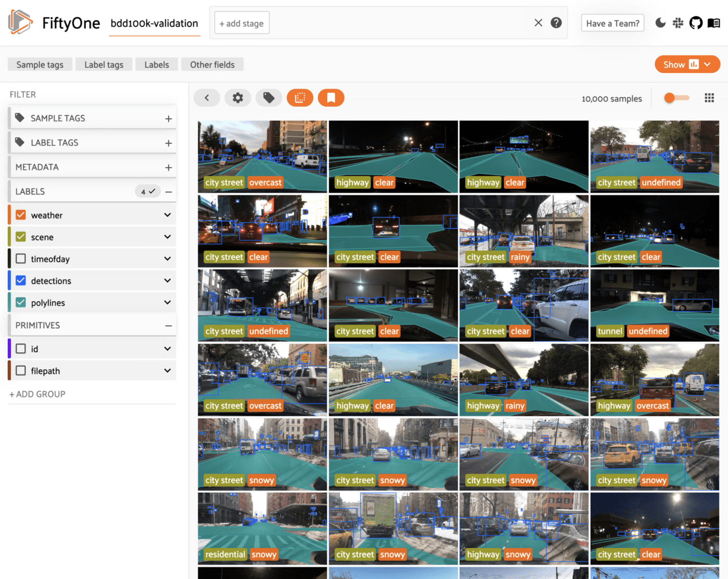Expand the detections filter chevron

click(x=167, y=280)
